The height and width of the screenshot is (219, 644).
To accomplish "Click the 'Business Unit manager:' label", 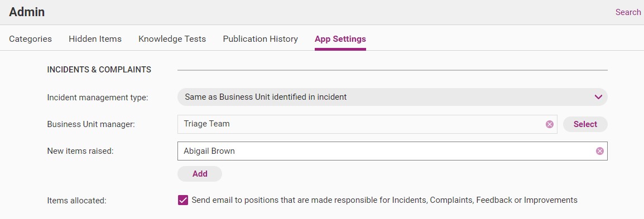I will pos(91,124).
